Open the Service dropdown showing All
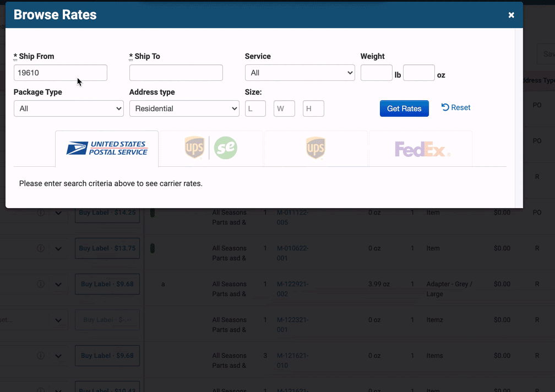Screen dimensions: 555x392 click(x=300, y=72)
